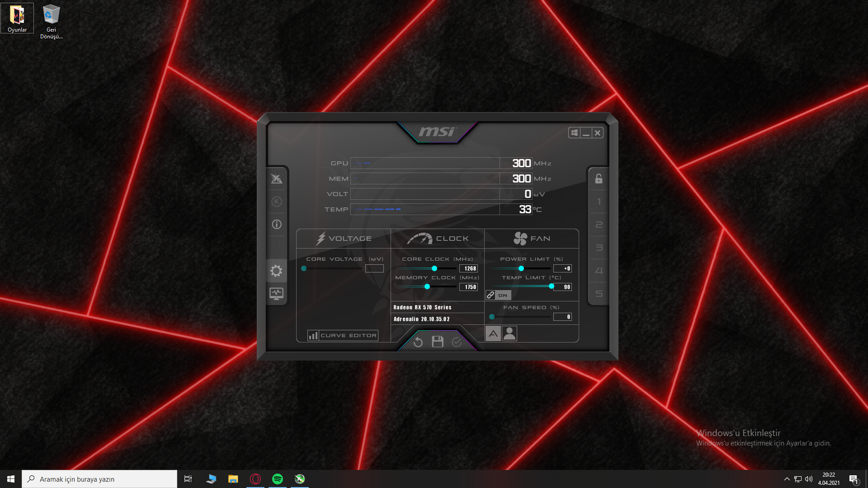Open the fan Curve Editor

point(342,335)
